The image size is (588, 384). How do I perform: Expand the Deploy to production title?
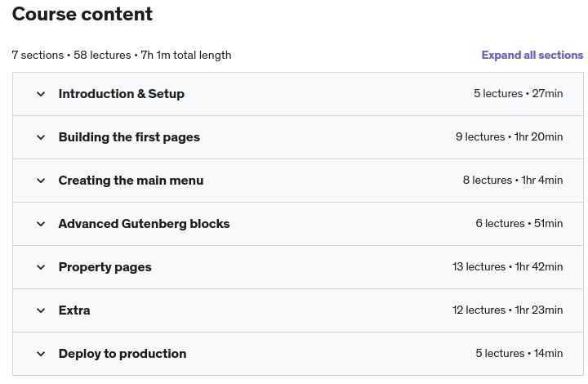(x=122, y=354)
